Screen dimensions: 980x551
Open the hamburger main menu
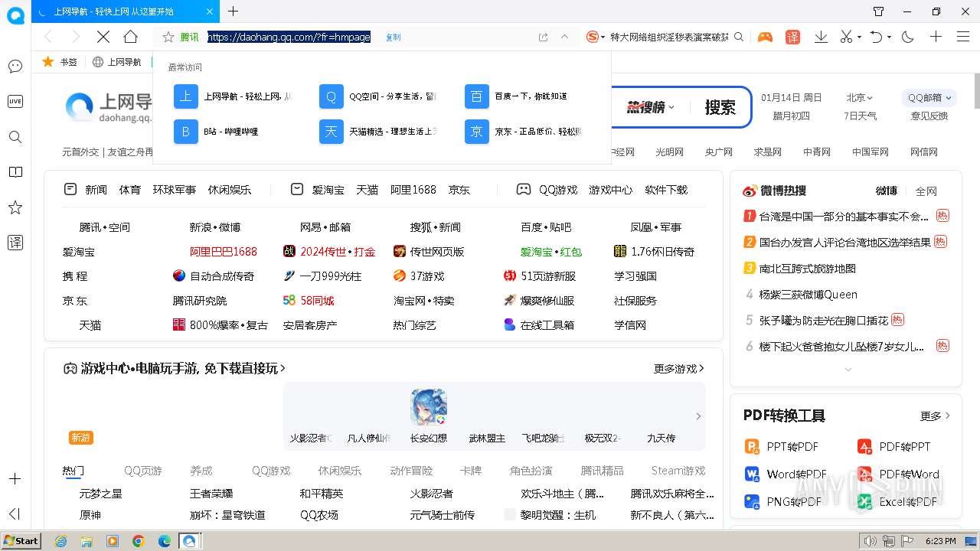pos(963,37)
